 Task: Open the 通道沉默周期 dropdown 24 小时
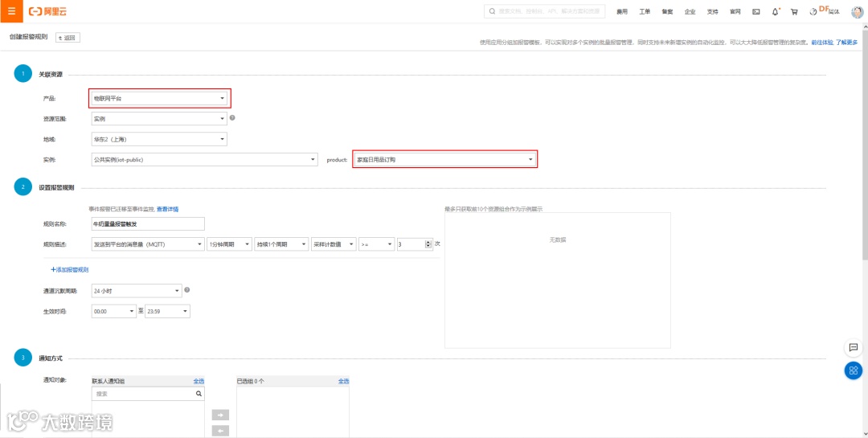point(137,290)
